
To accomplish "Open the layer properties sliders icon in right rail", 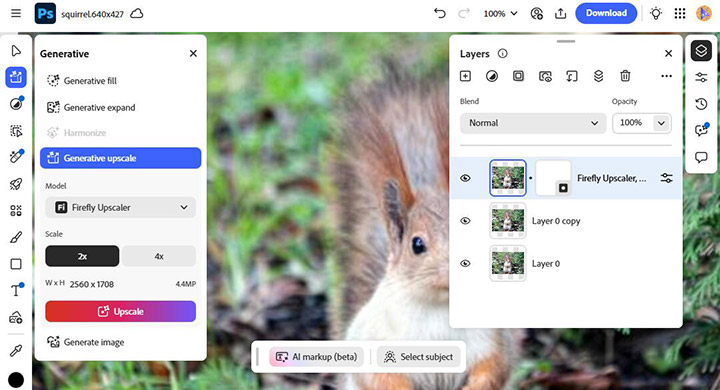I will (701, 77).
